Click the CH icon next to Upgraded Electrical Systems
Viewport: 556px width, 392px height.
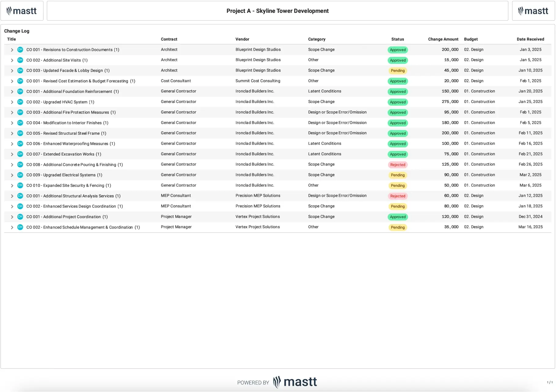pos(20,175)
